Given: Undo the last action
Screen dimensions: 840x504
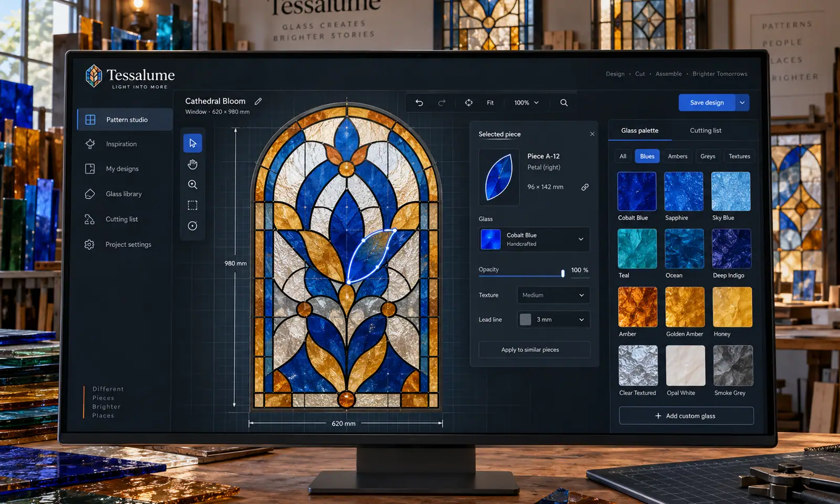Looking at the screenshot, I should click(x=419, y=103).
